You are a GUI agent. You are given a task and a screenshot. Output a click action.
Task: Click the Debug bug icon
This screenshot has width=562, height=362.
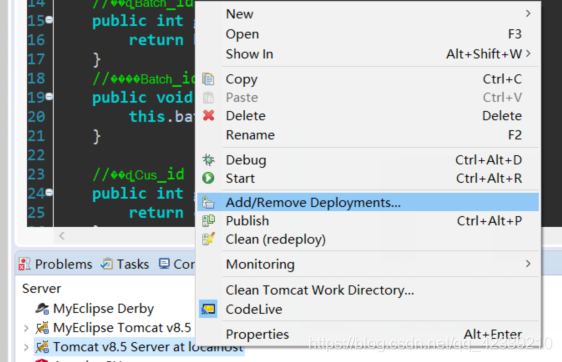click(208, 159)
